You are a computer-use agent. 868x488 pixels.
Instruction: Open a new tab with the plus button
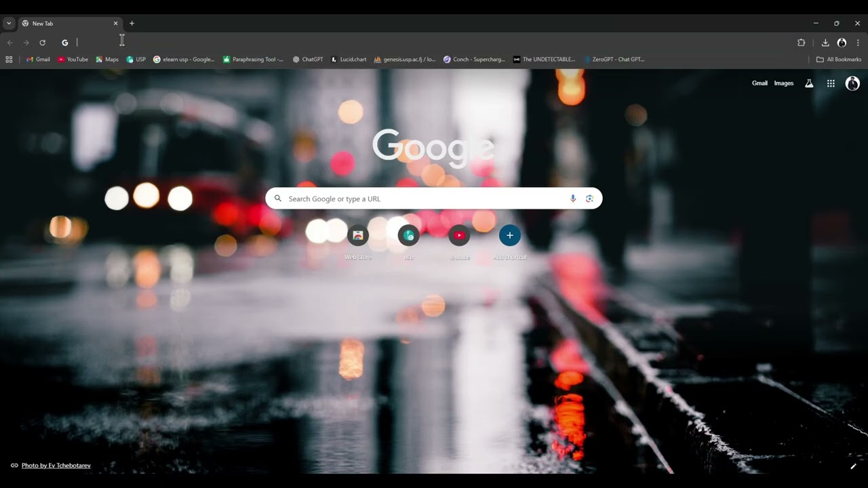pyautogui.click(x=132, y=23)
